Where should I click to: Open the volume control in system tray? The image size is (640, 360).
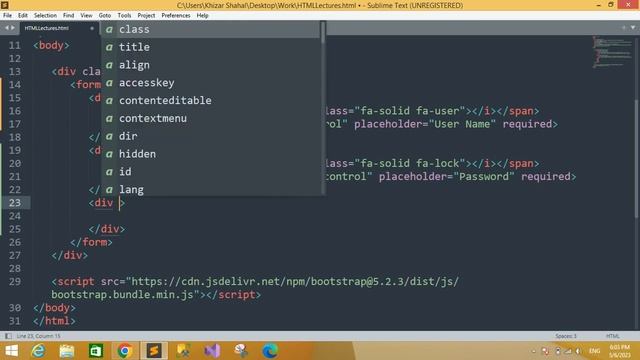(578, 351)
